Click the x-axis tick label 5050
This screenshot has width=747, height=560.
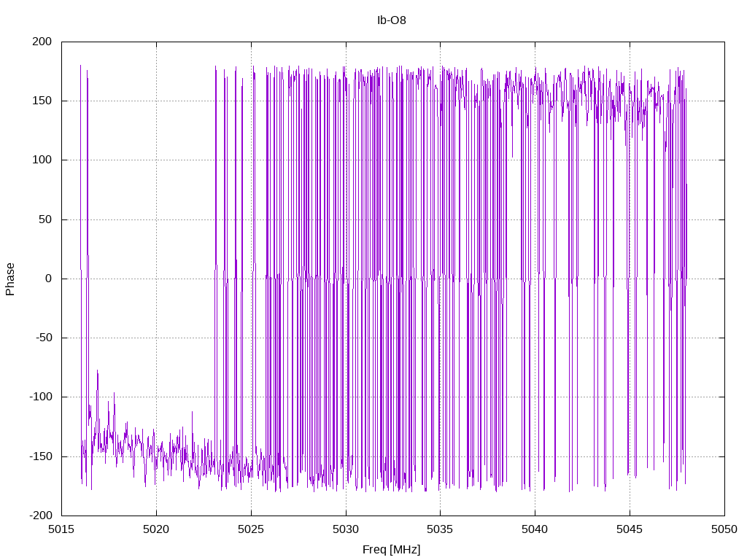(x=724, y=529)
